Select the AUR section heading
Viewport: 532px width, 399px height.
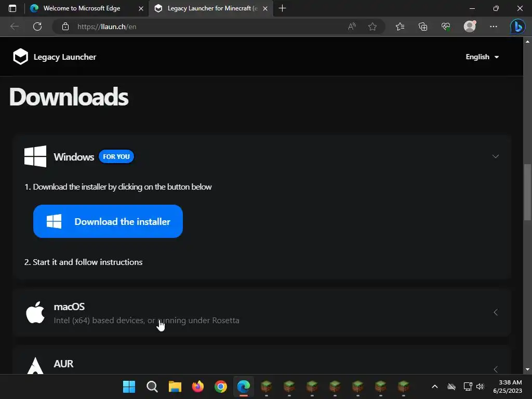pyautogui.click(x=63, y=364)
